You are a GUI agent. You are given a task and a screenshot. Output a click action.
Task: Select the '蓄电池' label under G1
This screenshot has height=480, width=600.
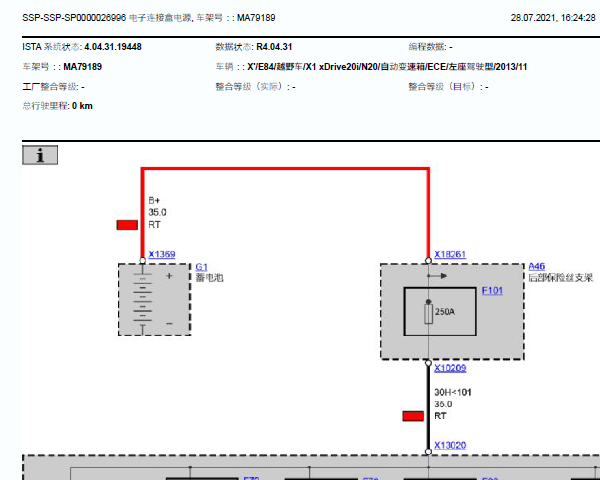click(x=209, y=278)
